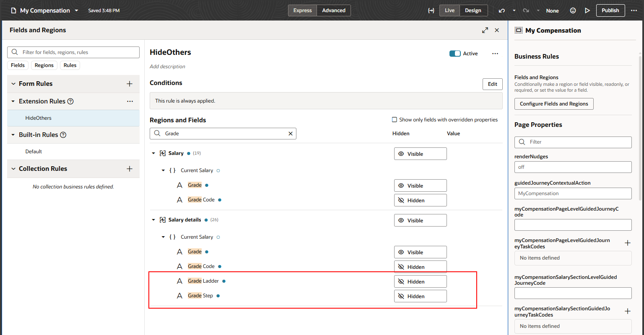Collapse the Form Rules section
Screen dimensions: 644x335
(x=13, y=84)
